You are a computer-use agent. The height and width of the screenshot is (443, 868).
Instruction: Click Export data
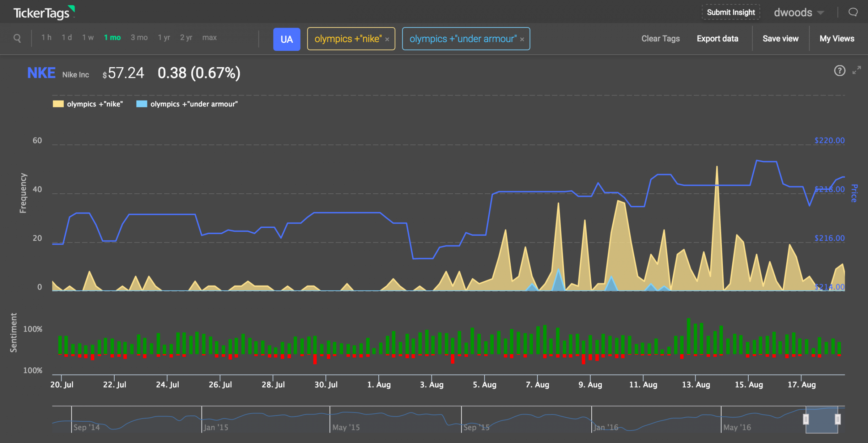click(718, 39)
